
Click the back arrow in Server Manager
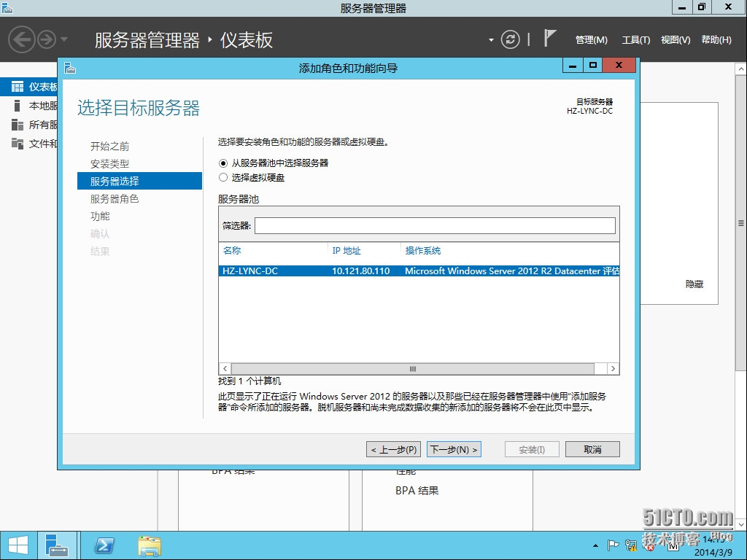[22, 39]
